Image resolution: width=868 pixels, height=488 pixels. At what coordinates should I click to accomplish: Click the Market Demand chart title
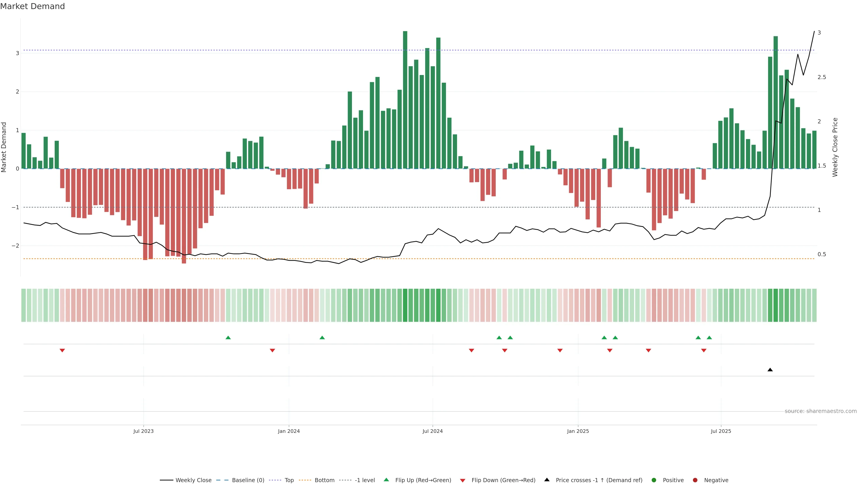click(32, 6)
